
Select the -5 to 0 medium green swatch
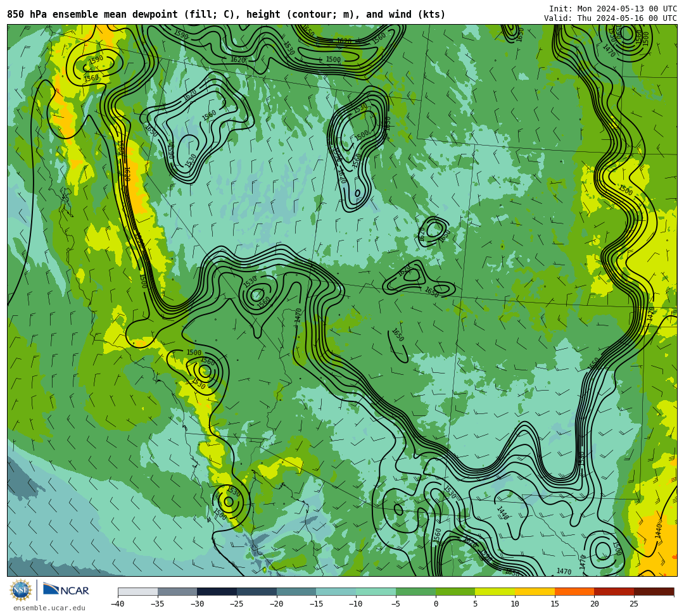(415, 591)
